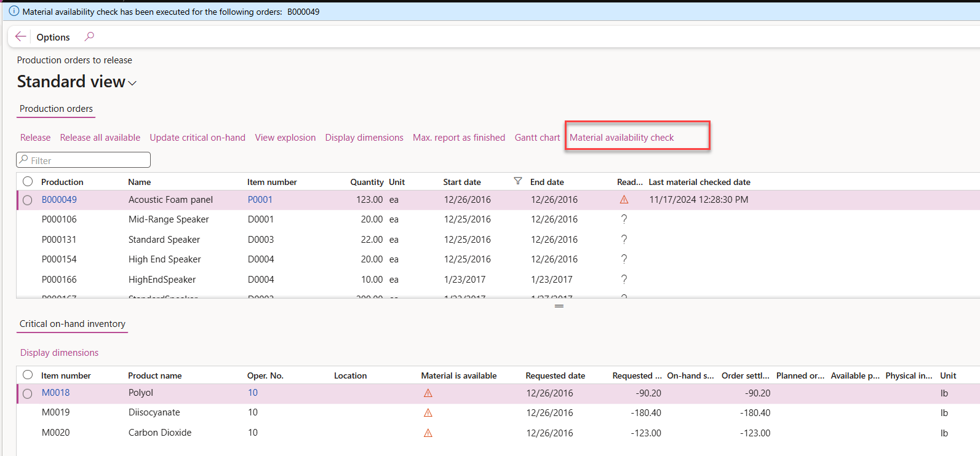The width and height of the screenshot is (980, 456).
Task: Click the question mark for P000154
Action: coord(624,259)
